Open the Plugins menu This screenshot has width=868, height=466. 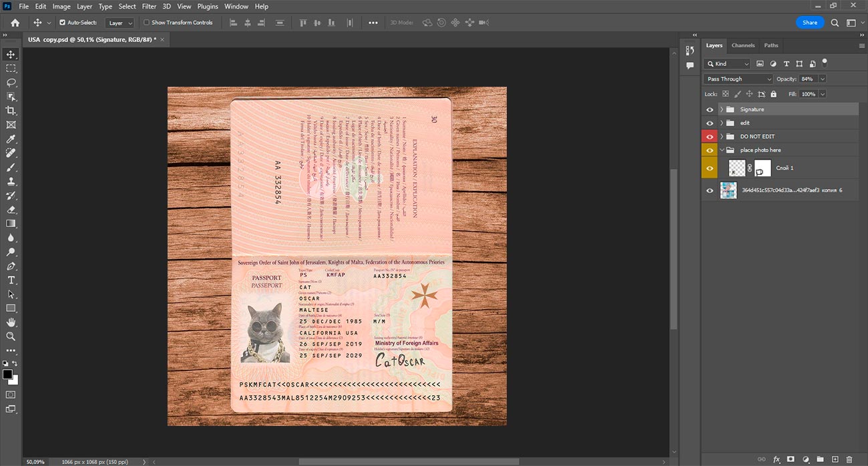point(208,6)
